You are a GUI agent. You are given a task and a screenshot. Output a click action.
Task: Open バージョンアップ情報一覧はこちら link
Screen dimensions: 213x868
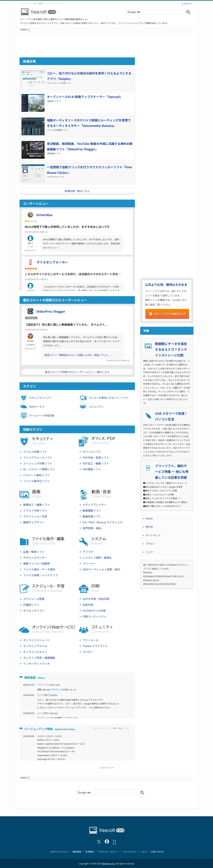tap(111, 728)
